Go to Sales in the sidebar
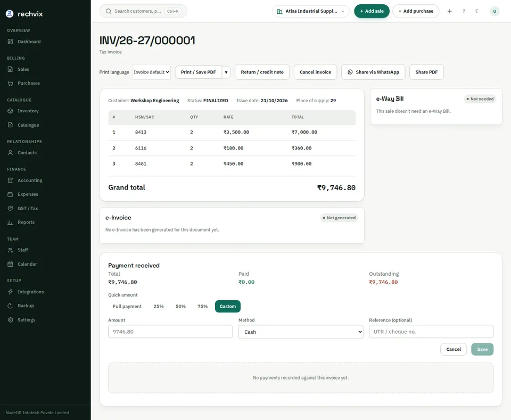Image resolution: width=511 pixels, height=420 pixels. pos(23,69)
